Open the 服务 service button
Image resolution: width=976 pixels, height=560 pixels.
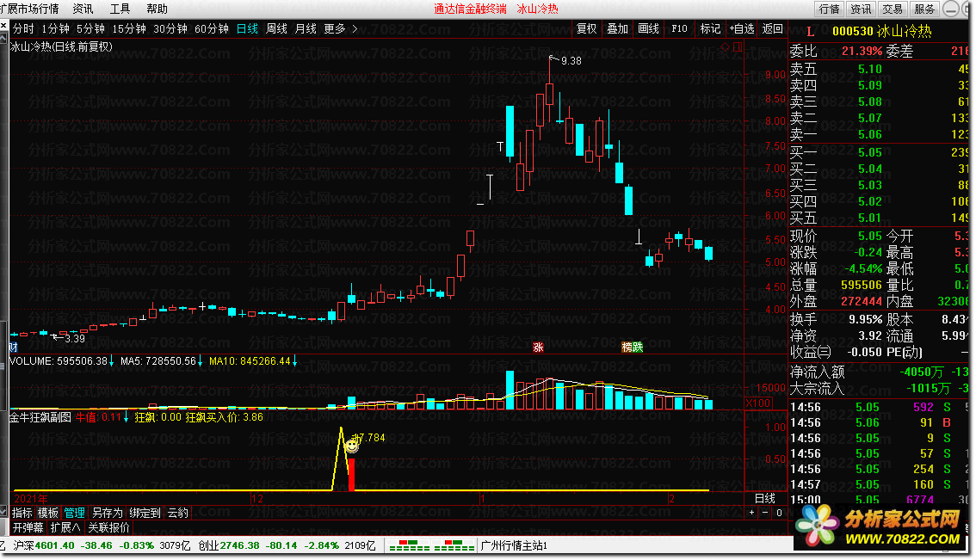pos(924,9)
